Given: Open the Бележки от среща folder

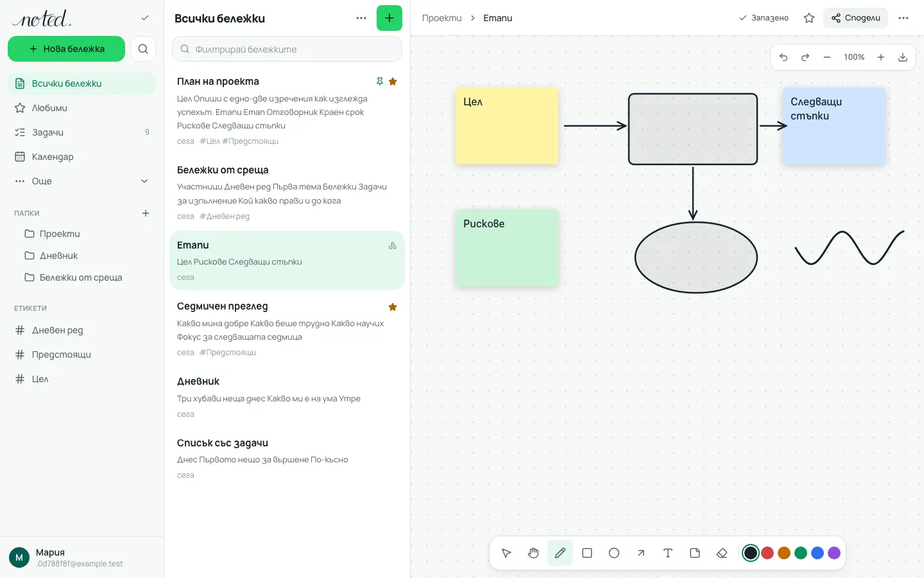Looking at the screenshot, I should [81, 277].
